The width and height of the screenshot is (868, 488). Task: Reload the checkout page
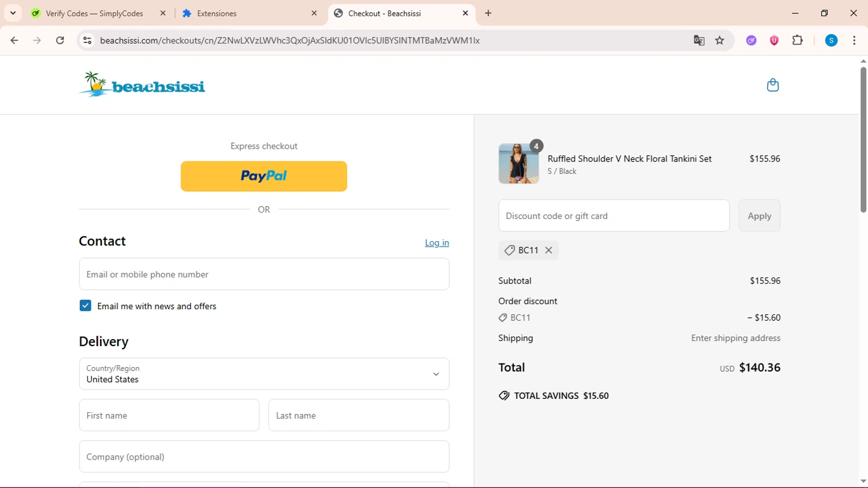(60, 41)
